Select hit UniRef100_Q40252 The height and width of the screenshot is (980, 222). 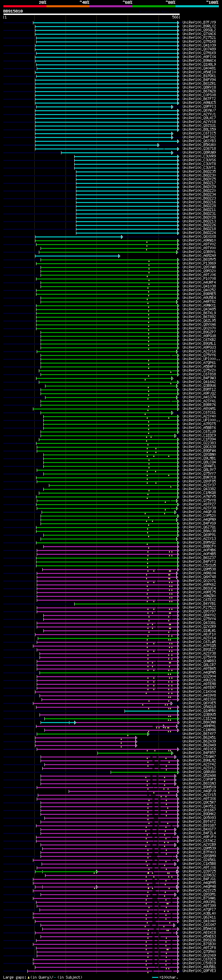[199, 290]
